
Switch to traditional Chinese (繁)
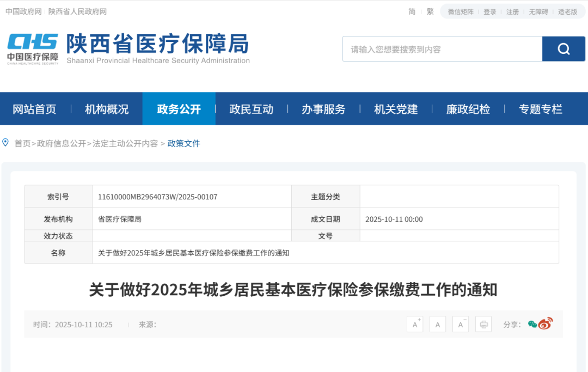(x=430, y=11)
